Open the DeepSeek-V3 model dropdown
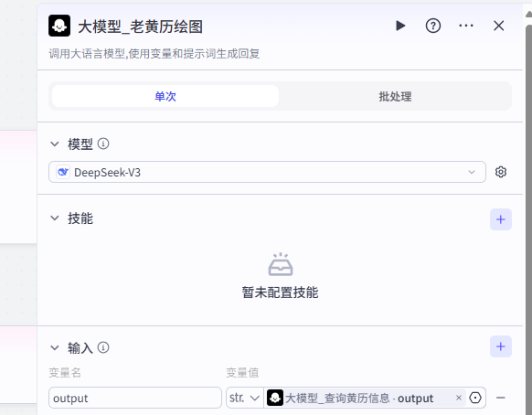Screen dimensions: 532x415 pyautogui.click(x=267, y=172)
